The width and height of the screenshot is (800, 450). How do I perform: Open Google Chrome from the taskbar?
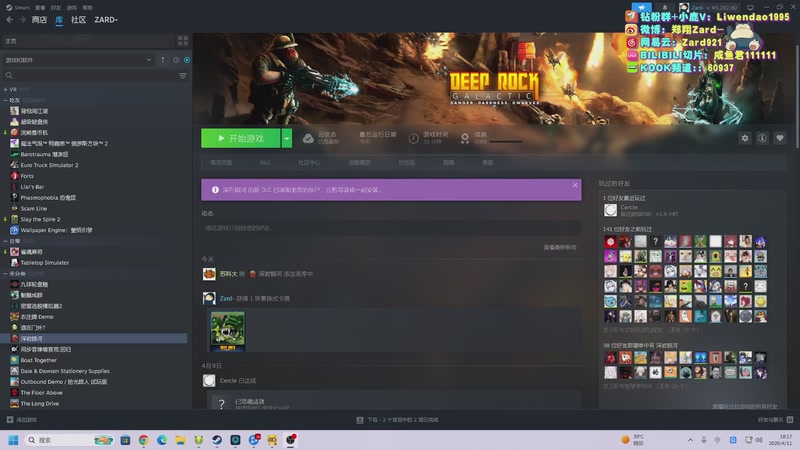click(x=143, y=440)
